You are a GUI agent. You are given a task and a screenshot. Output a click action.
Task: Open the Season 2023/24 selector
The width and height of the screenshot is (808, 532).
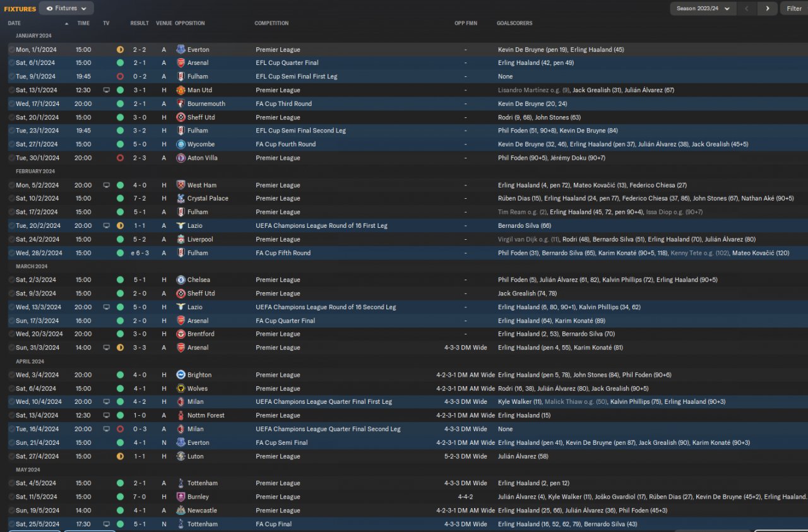(x=703, y=8)
